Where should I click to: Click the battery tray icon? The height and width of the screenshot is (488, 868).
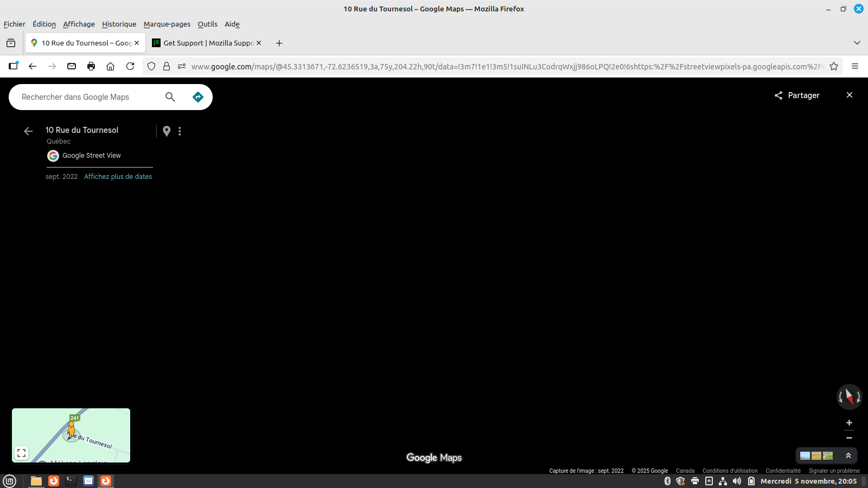click(x=751, y=481)
